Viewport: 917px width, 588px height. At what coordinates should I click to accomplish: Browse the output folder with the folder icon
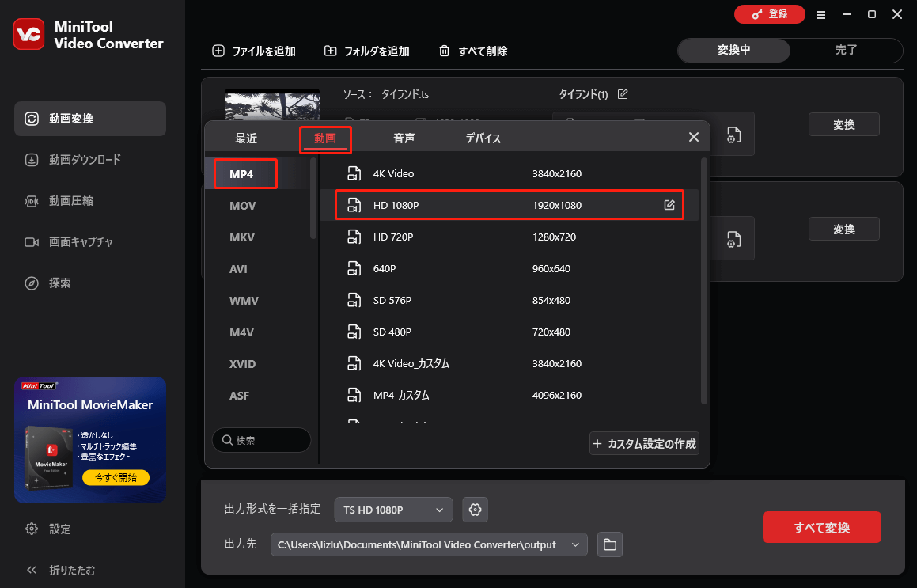(610, 544)
